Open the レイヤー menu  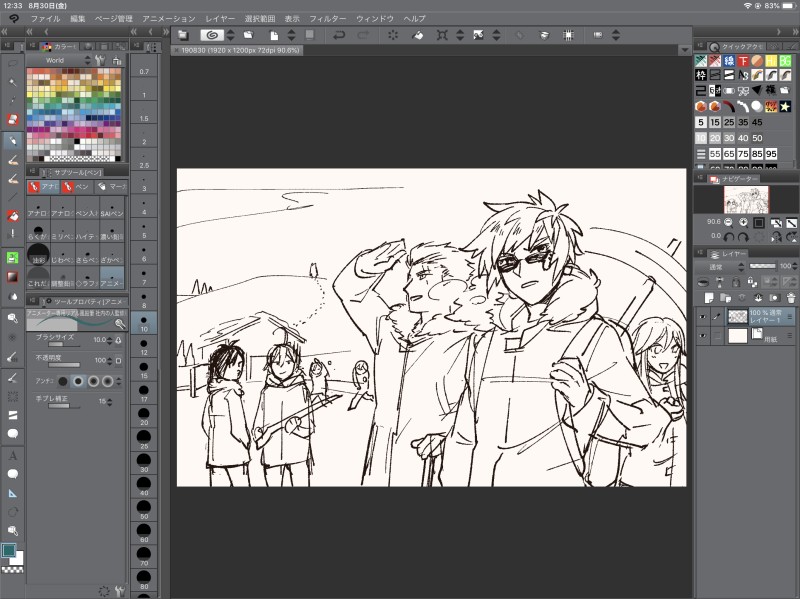click(x=220, y=19)
